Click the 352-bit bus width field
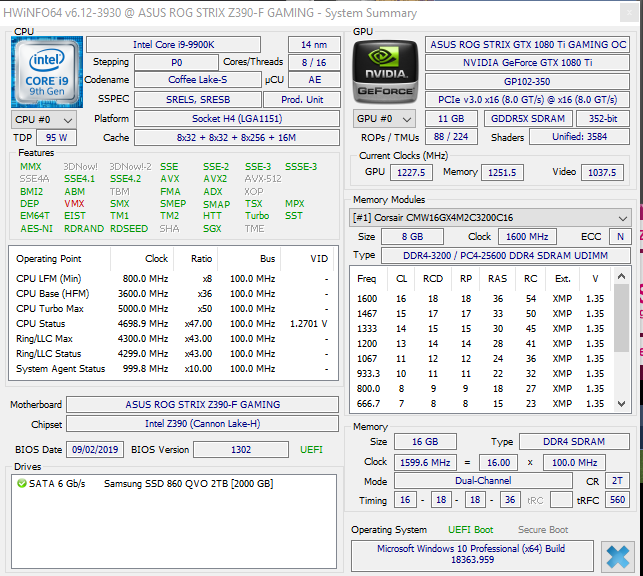643x576 pixels. click(x=603, y=119)
